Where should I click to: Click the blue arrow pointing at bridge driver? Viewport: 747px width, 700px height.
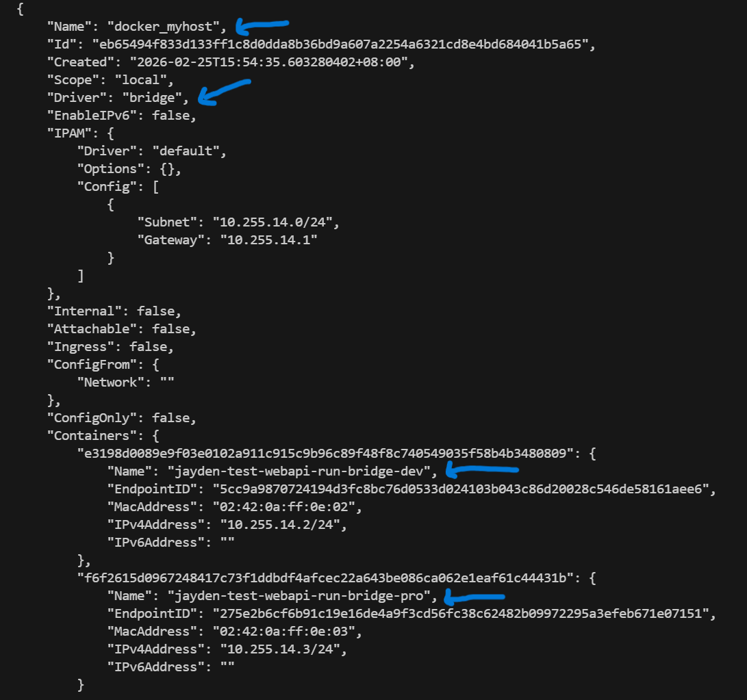point(224,92)
